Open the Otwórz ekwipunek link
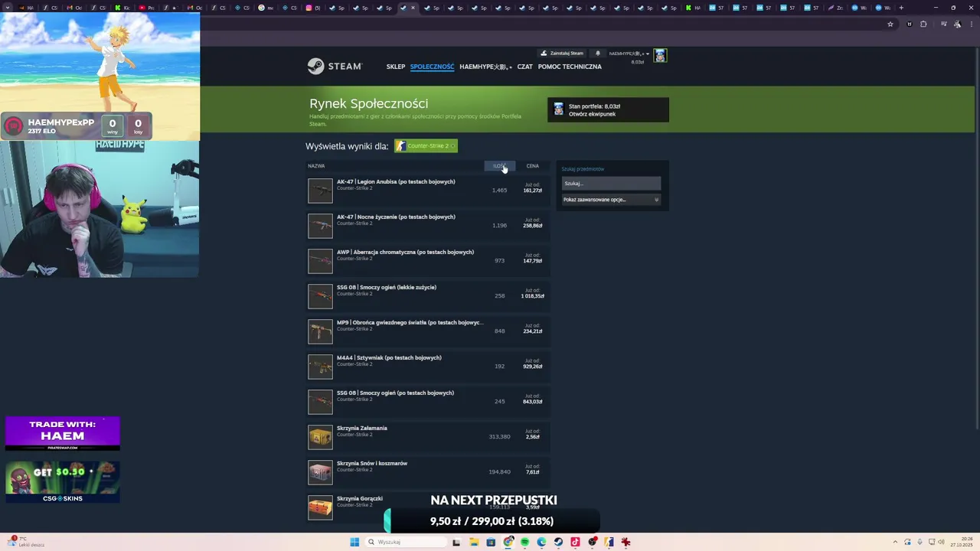Viewport: 980px width, 551px height. tap(592, 114)
